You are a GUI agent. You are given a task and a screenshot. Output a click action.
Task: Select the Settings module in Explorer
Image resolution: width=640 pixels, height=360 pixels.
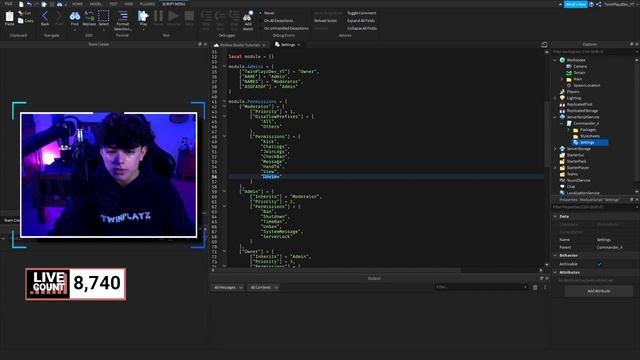click(587, 142)
